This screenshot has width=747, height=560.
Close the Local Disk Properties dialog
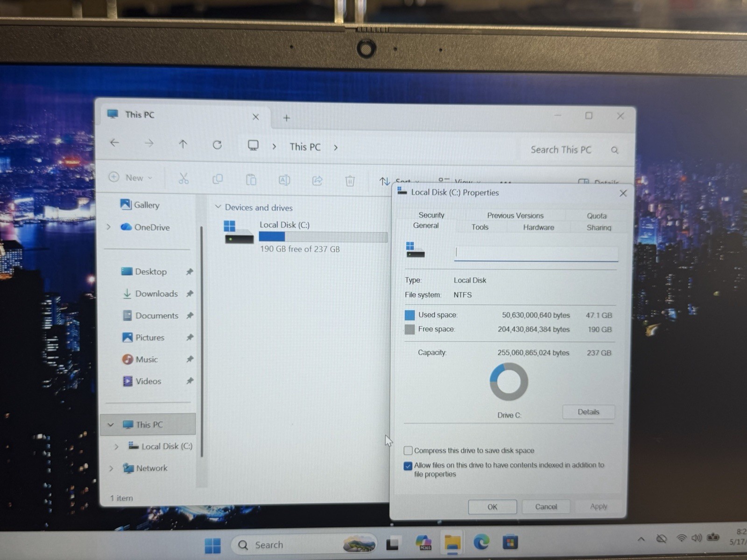(623, 193)
